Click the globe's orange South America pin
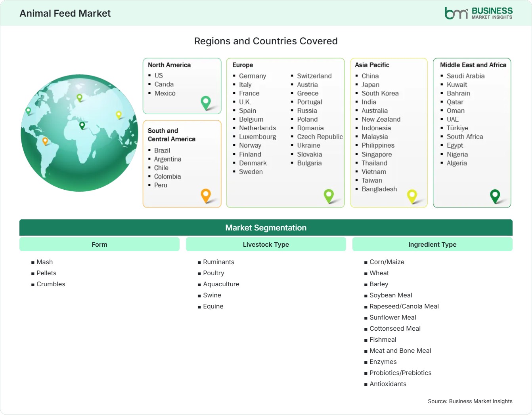 point(45,141)
